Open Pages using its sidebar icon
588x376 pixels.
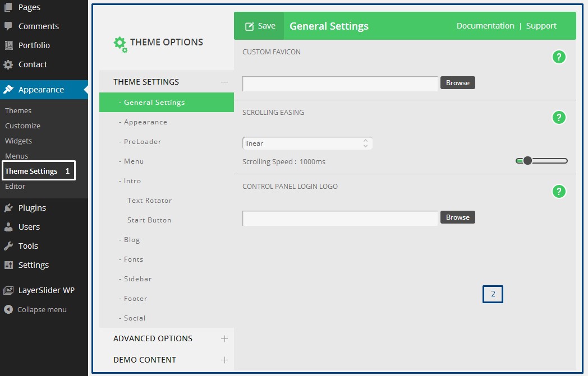(x=7, y=7)
